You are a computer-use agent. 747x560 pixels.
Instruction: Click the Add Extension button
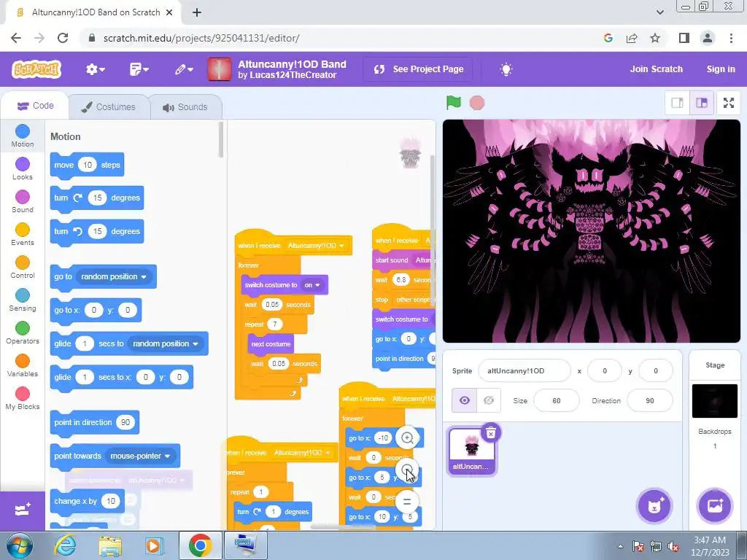23,510
